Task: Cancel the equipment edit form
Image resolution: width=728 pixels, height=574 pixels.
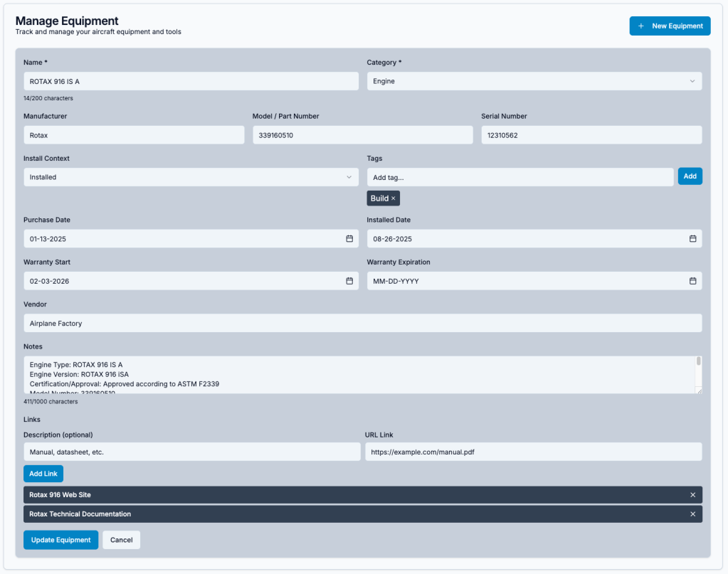Action: [x=121, y=540]
